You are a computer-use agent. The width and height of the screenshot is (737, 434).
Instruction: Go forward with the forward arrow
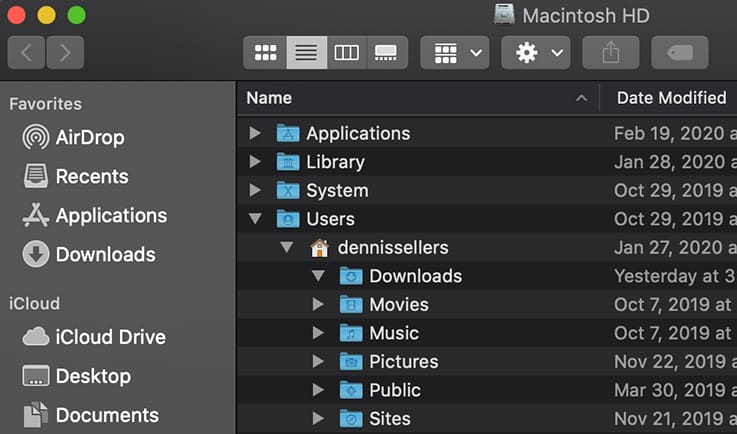pyautogui.click(x=65, y=53)
